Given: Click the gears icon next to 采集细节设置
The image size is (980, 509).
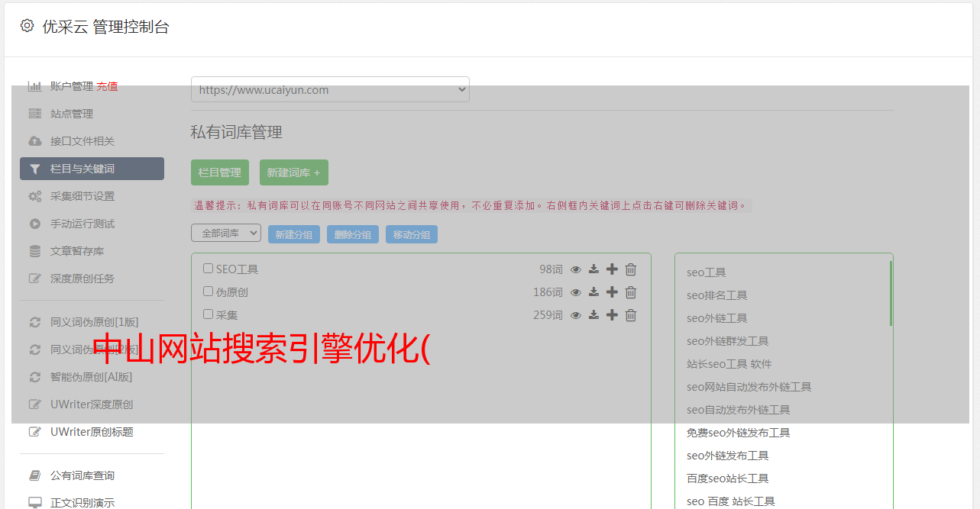Looking at the screenshot, I should (34, 196).
